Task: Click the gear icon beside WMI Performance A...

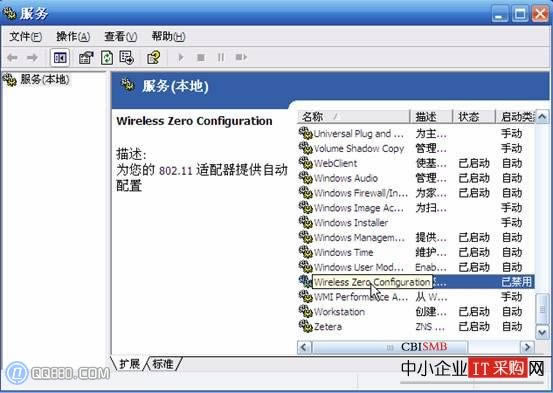Action: pos(305,296)
